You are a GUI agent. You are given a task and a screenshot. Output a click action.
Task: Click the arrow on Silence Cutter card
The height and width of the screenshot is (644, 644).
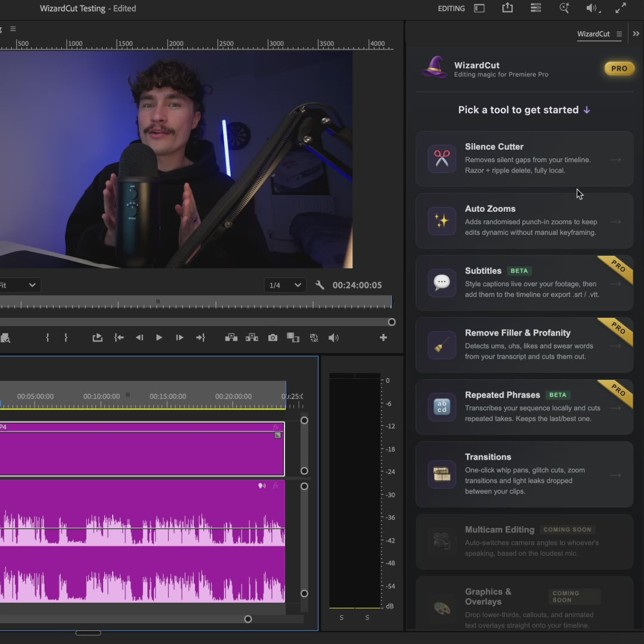coord(615,160)
